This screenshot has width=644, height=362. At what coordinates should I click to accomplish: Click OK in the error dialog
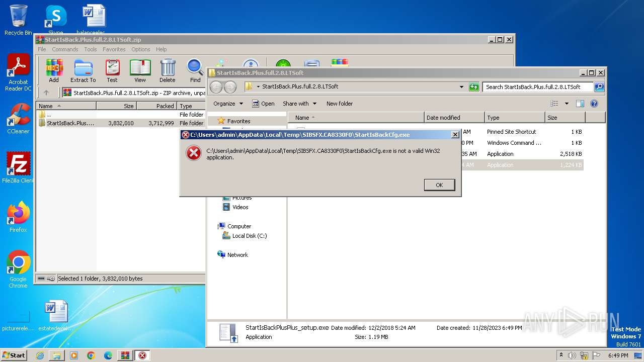tap(439, 185)
